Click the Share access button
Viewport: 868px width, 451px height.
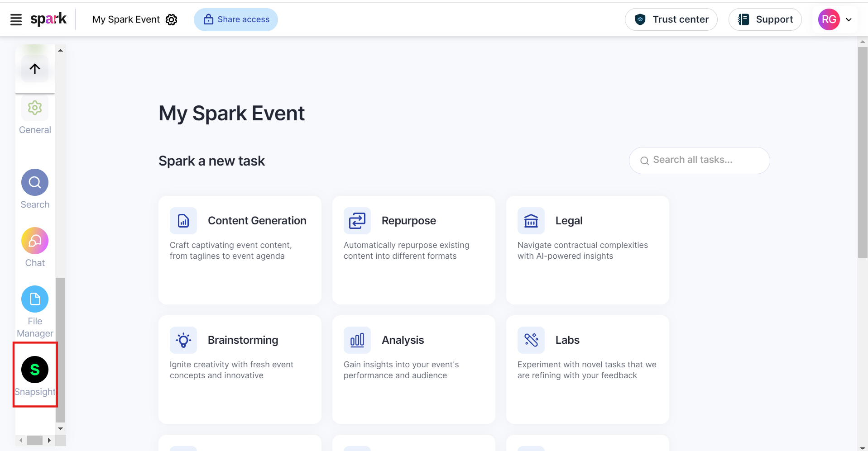pyautogui.click(x=236, y=19)
